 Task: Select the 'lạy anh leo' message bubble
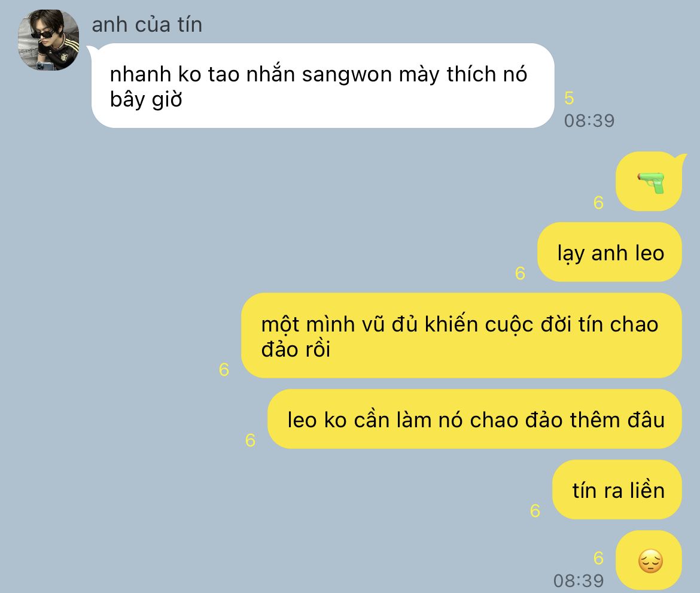coord(610,253)
